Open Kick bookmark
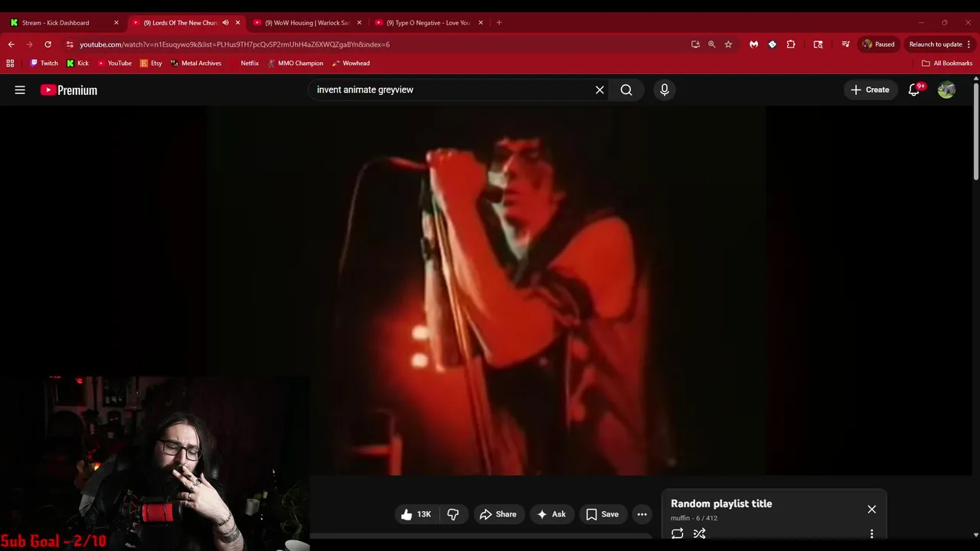The width and height of the screenshot is (980, 551). click(x=77, y=64)
